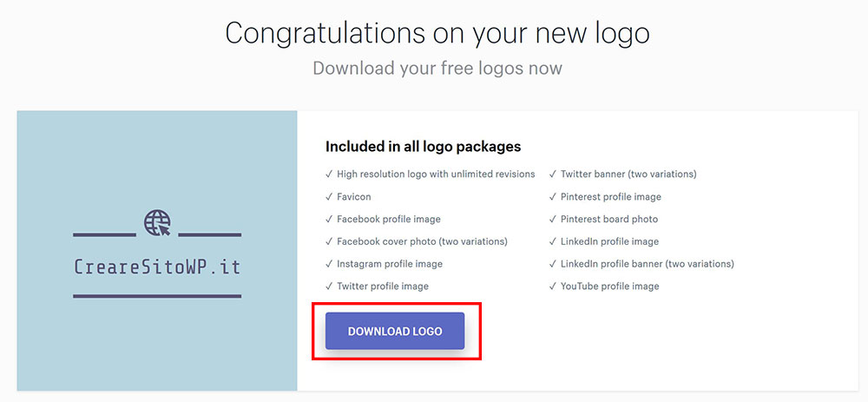Click the checkmark beside Favicon
The height and width of the screenshot is (402, 868).
(328, 197)
